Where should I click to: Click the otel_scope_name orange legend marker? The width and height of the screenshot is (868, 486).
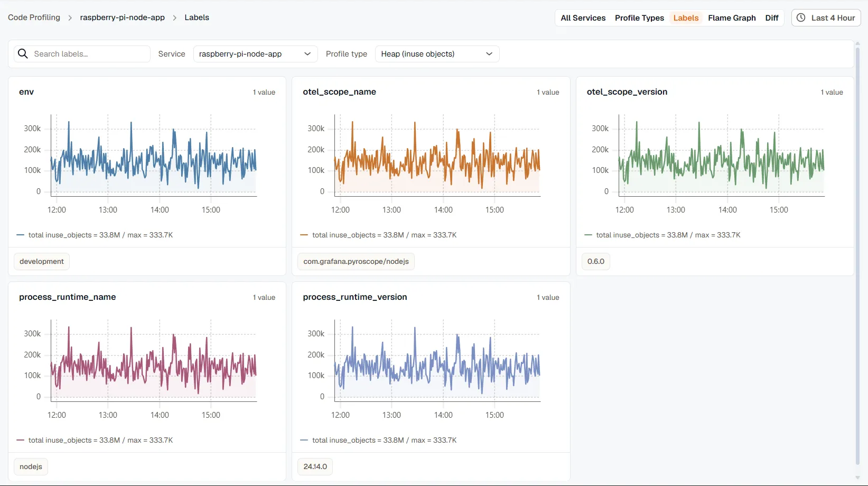pyautogui.click(x=304, y=235)
